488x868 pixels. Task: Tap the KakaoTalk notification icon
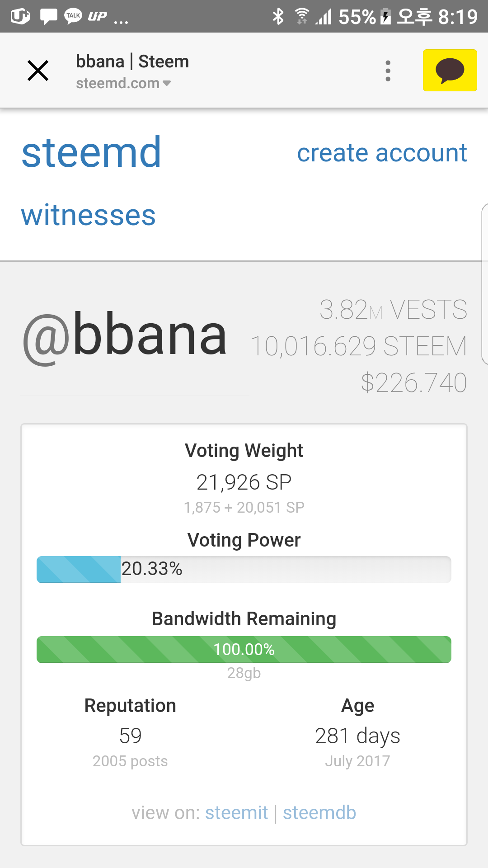click(x=73, y=17)
